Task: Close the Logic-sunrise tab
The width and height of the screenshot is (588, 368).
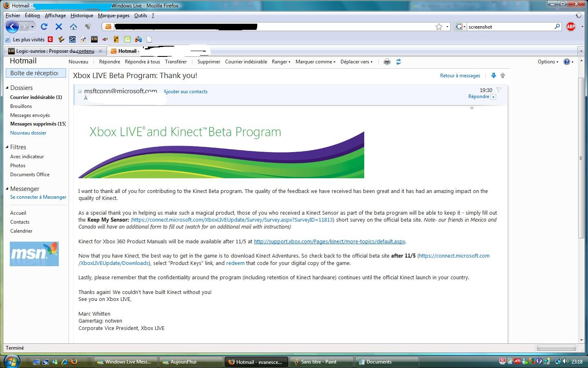Action: pos(100,51)
